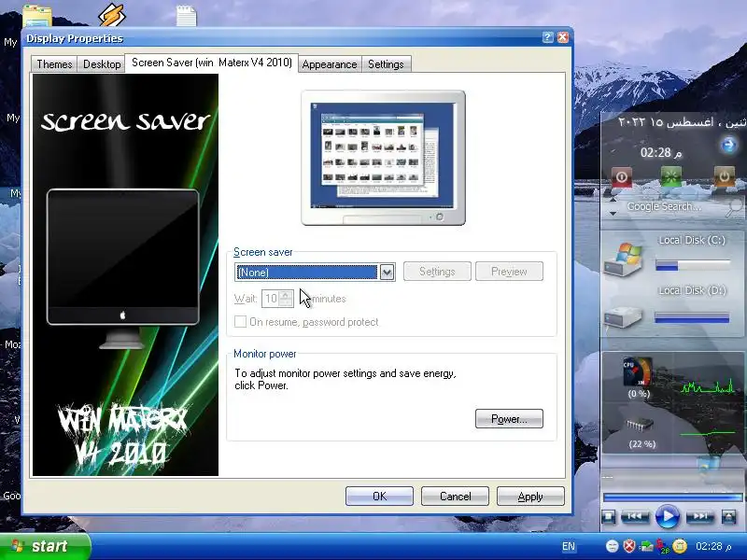This screenshot has height=560, width=747.
Task: Click the CPU gauge icon in sidebar
Action: [x=637, y=372]
